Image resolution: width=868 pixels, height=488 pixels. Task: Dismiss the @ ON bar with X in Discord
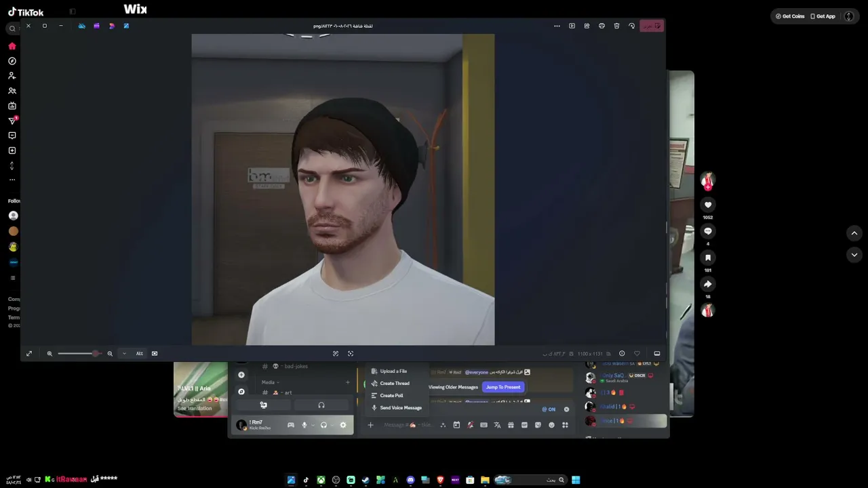(x=567, y=409)
